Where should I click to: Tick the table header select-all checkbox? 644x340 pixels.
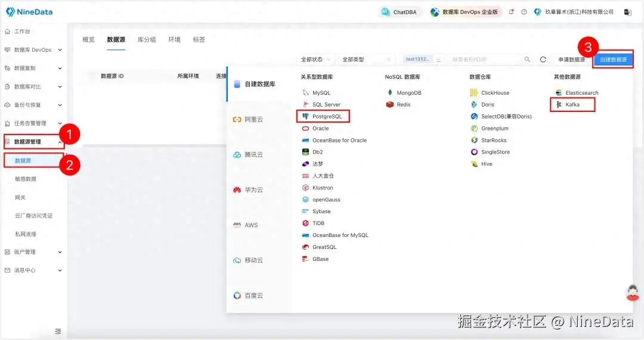pyautogui.click(x=91, y=76)
